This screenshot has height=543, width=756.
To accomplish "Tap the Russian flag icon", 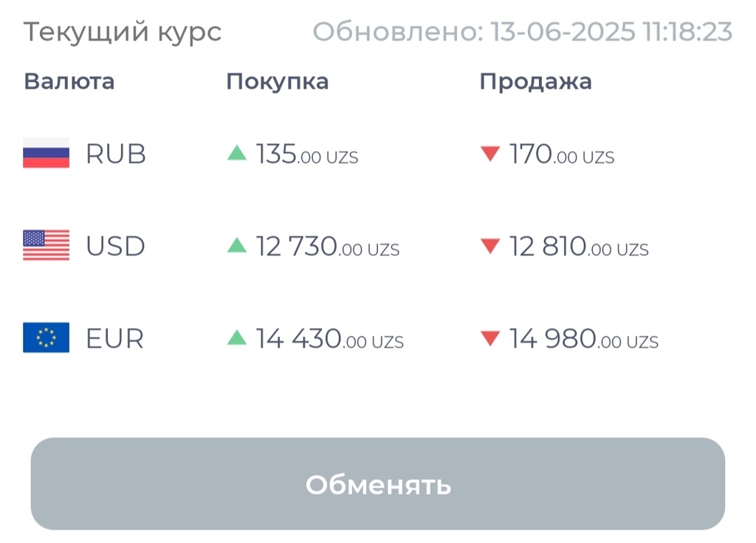I will point(46,154).
